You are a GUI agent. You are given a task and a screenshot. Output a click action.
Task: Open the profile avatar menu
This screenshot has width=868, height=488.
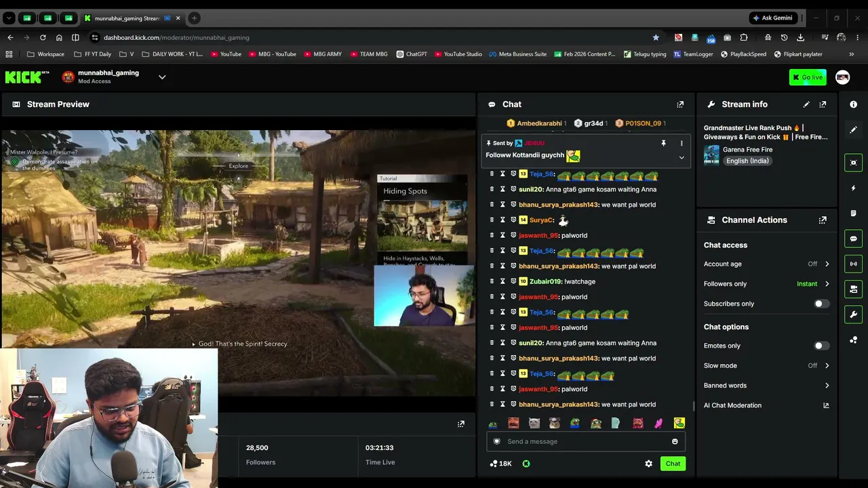843,77
